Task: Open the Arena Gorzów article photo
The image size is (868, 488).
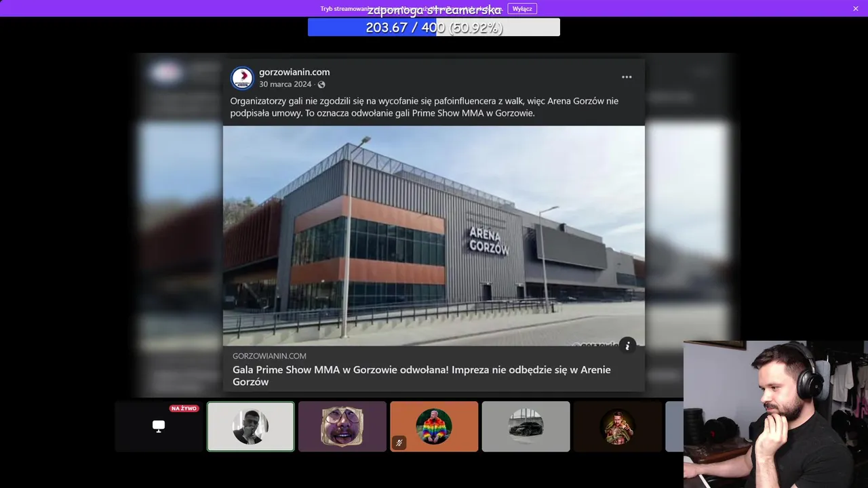Action: [x=434, y=236]
